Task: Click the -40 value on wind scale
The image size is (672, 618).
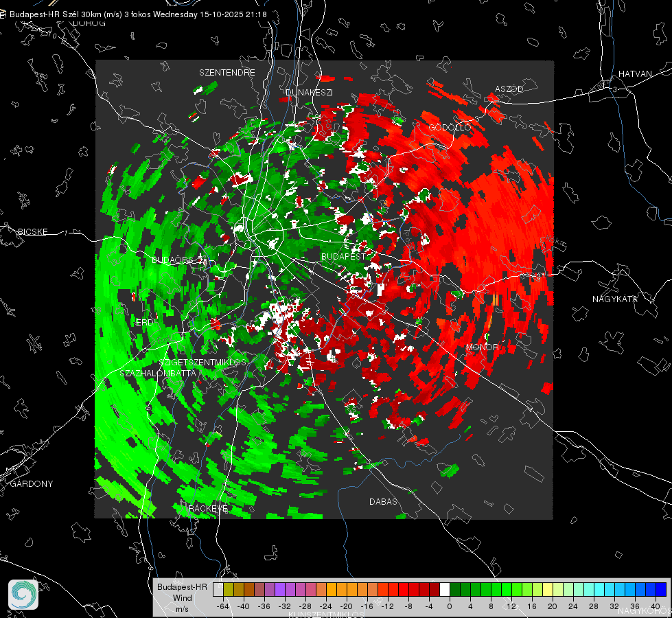Action: [x=244, y=606]
